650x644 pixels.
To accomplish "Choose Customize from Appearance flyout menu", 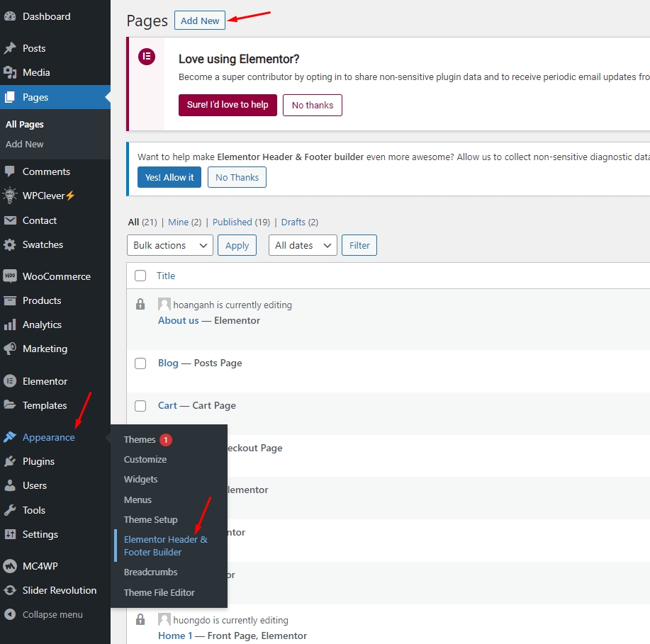I will 145,459.
